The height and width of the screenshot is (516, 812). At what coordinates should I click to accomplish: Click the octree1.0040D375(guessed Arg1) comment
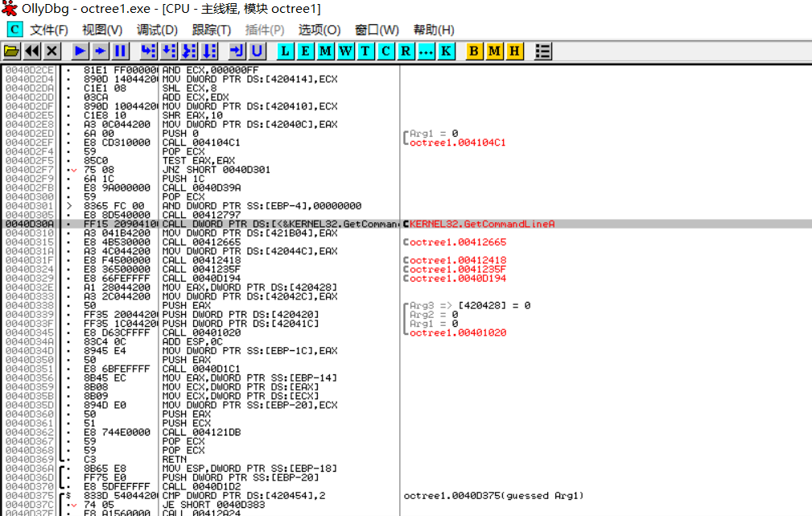(493, 496)
